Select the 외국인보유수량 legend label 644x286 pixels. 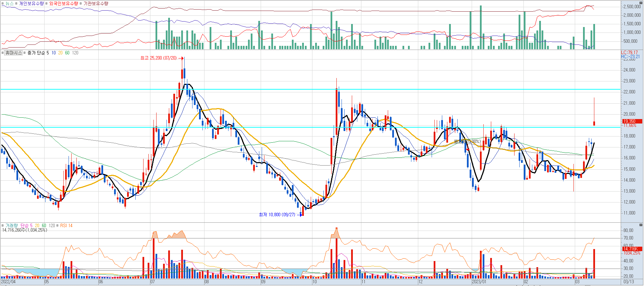coord(63,3)
